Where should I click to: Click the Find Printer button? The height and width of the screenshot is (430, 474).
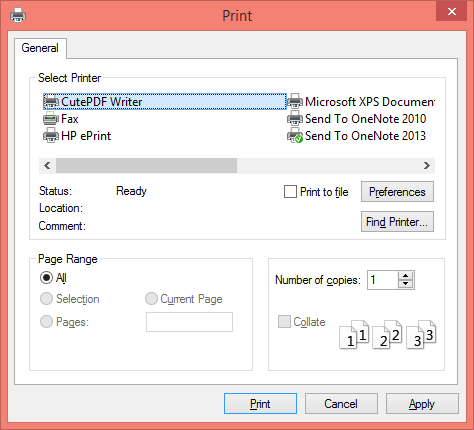pyautogui.click(x=397, y=222)
